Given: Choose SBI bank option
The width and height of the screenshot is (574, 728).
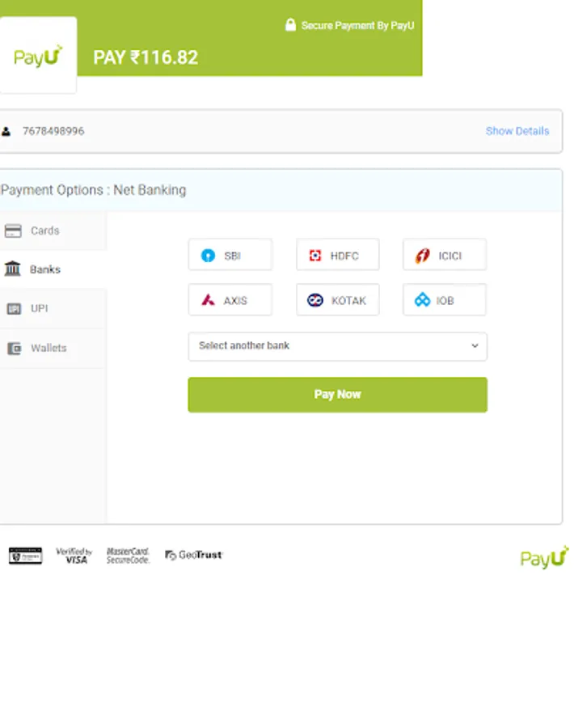Looking at the screenshot, I should point(230,256).
